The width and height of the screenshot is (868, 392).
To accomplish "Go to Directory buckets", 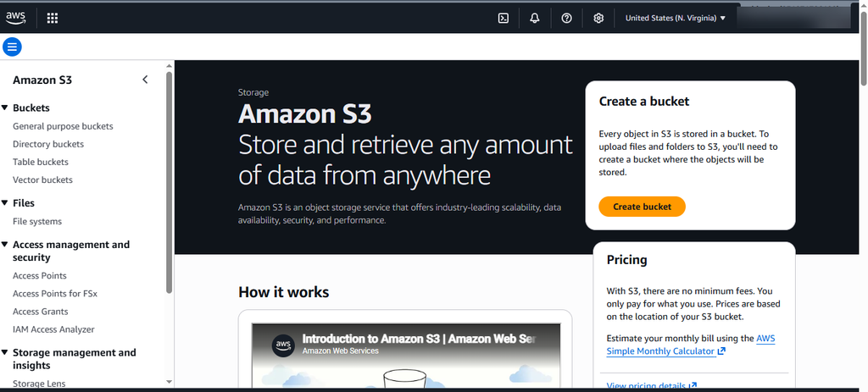I will 48,144.
